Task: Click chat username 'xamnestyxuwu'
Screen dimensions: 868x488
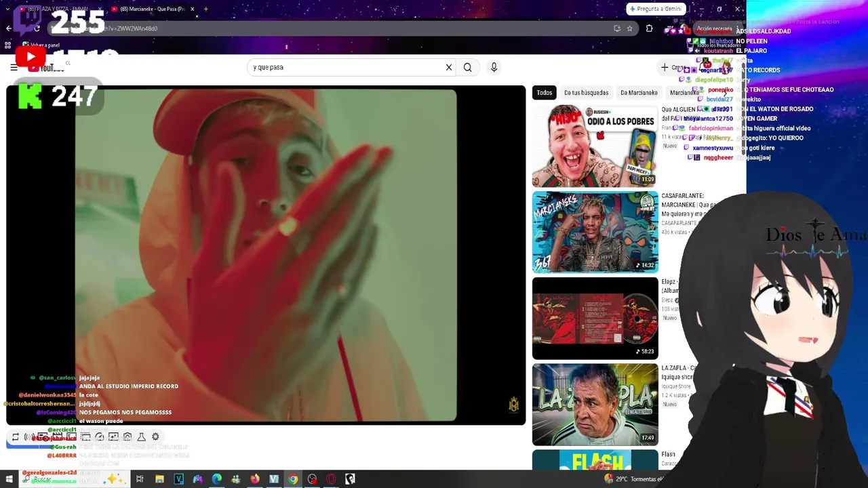Action: [713, 148]
